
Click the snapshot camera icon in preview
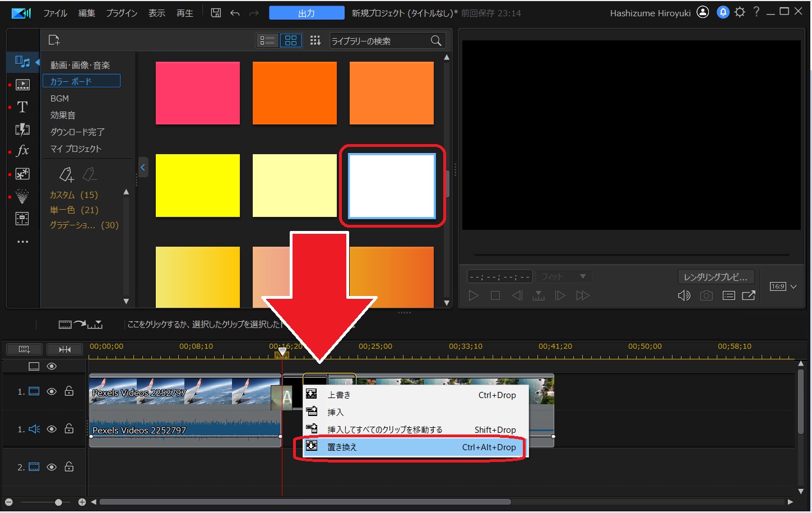[706, 295]
